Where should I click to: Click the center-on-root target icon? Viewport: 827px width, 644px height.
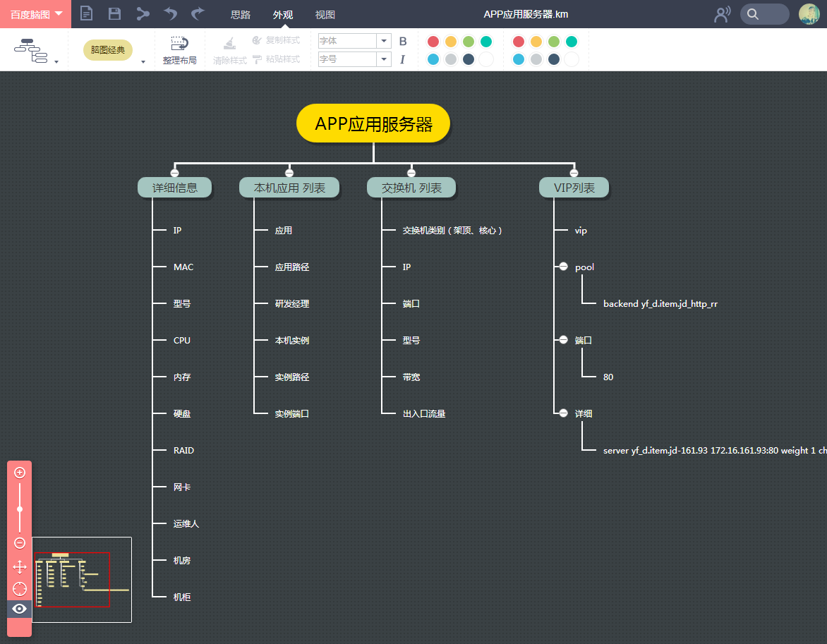[20, 588]
